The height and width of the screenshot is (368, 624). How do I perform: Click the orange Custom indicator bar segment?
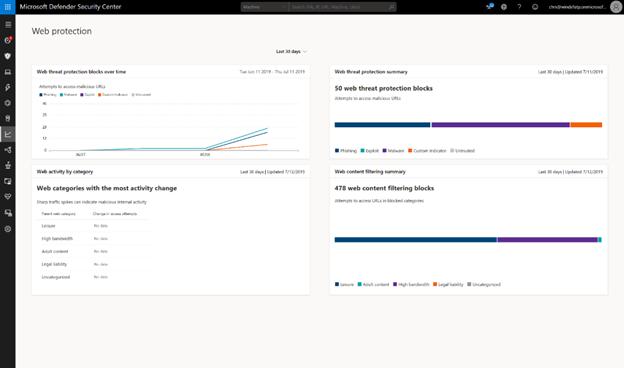pos(586,125)
